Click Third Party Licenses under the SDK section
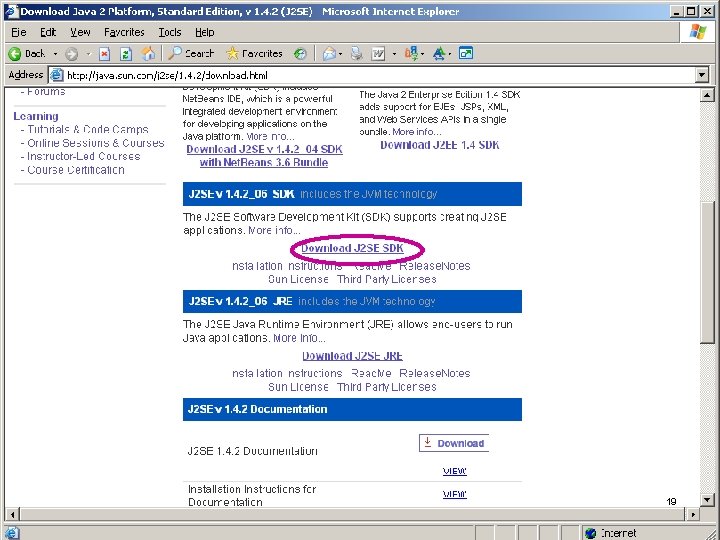720x540 pixels. coord(387,279)
